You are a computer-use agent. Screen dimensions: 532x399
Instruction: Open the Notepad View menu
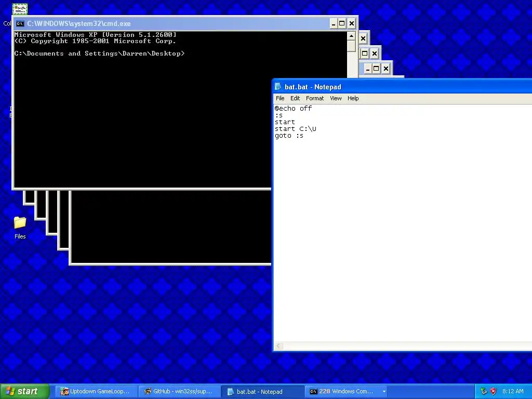click(x=336, y=98)
